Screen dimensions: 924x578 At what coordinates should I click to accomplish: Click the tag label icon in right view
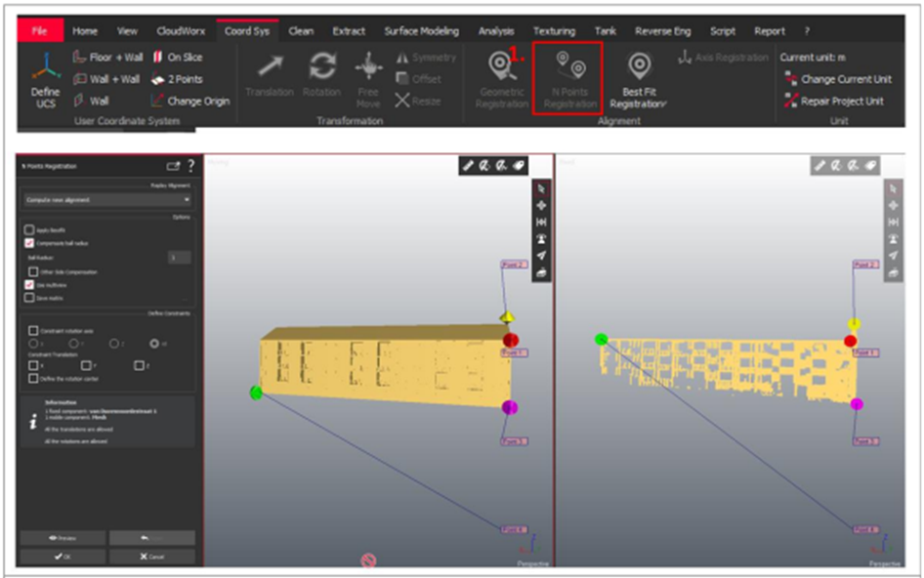pos(870,166)
